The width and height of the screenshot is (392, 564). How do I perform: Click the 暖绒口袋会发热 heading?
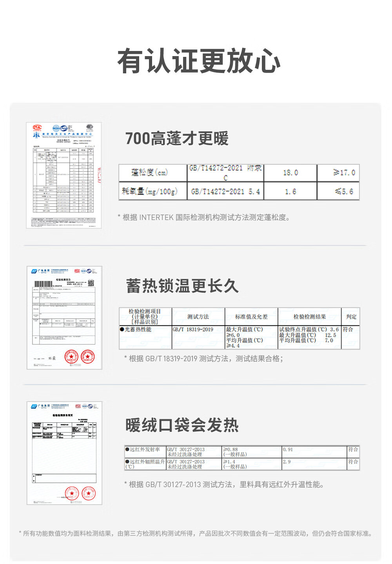(182, 425)
